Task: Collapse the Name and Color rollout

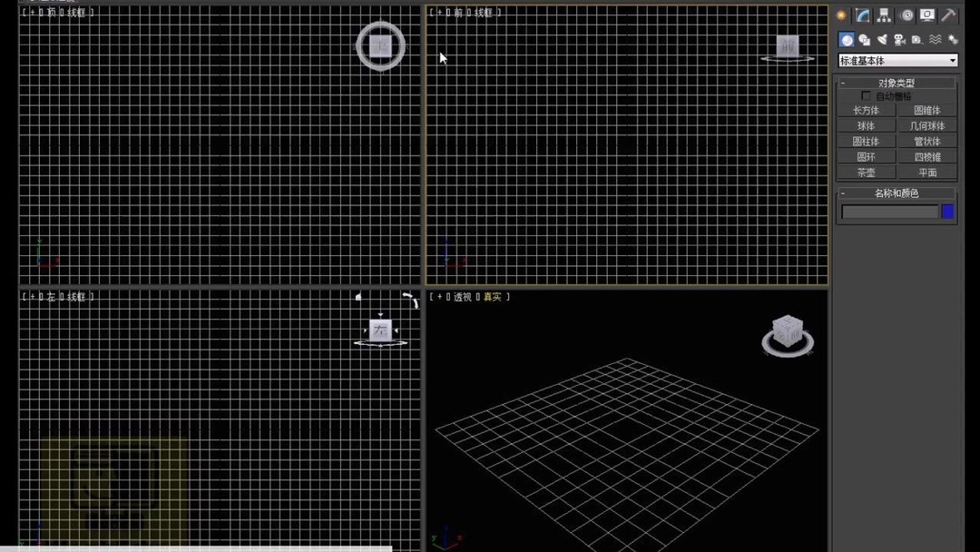Action: [845, 192]
